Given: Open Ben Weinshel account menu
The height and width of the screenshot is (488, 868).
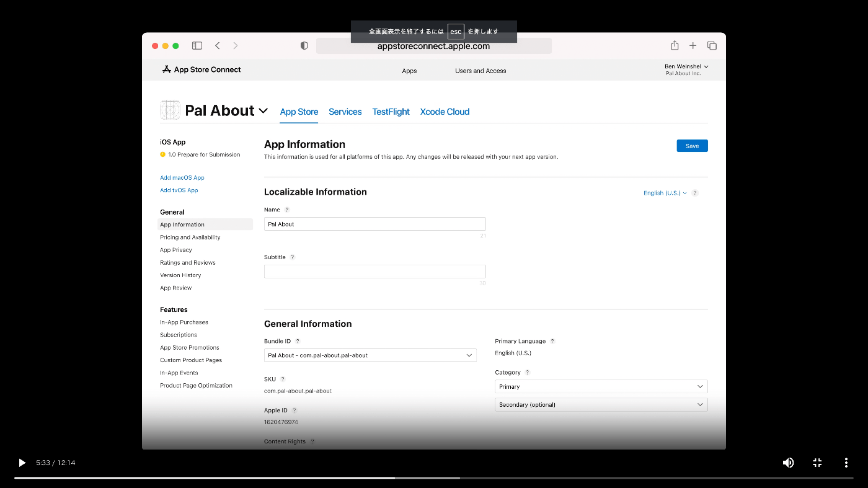Looking at the screenshot, I should click(x=686, y=69).
